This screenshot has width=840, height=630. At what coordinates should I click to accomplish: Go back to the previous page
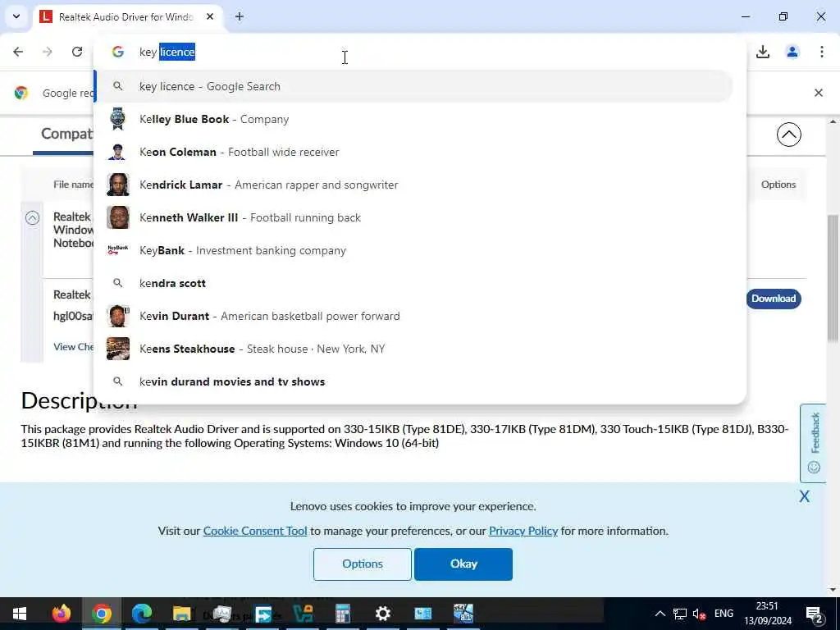pyautogui.click(x=18, y=52)
